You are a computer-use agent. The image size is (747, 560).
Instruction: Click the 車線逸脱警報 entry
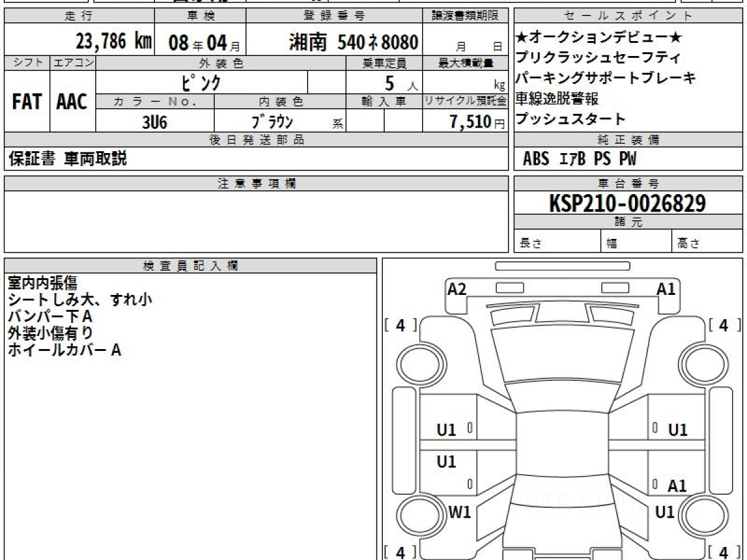tap(557, 98)
